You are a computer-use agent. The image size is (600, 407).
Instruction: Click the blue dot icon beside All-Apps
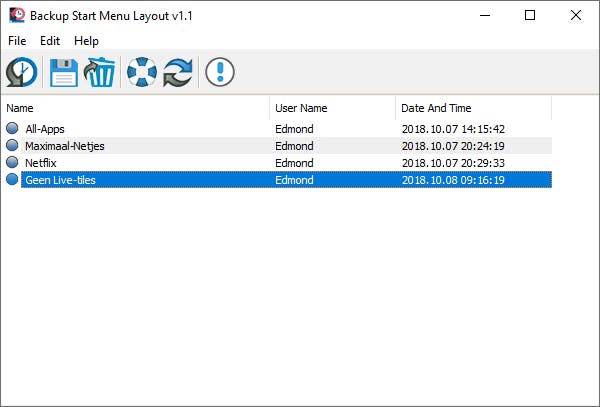(x=12, y=128)
